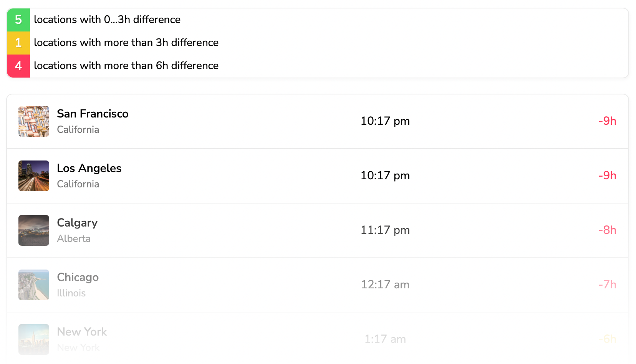636x364 pixels.
Task: Open the Calgary location name
Action: coord(77,223)
